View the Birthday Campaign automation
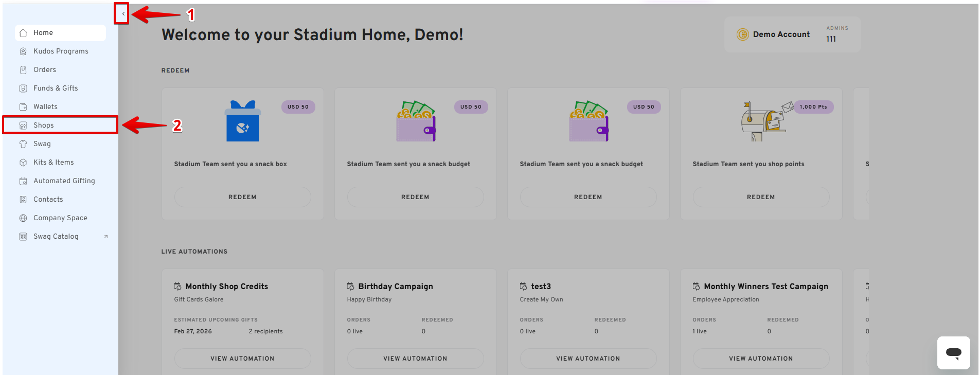This screenshot has width=980, height=375. click(415, 359)
